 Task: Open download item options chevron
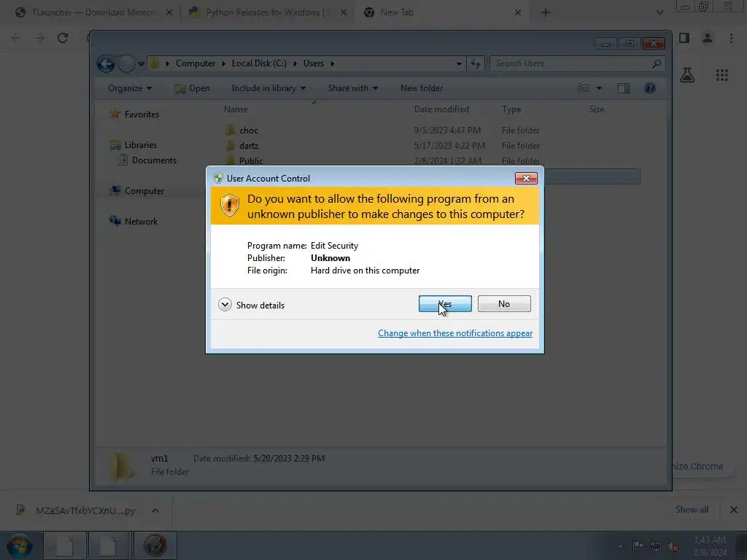point(155,510)
